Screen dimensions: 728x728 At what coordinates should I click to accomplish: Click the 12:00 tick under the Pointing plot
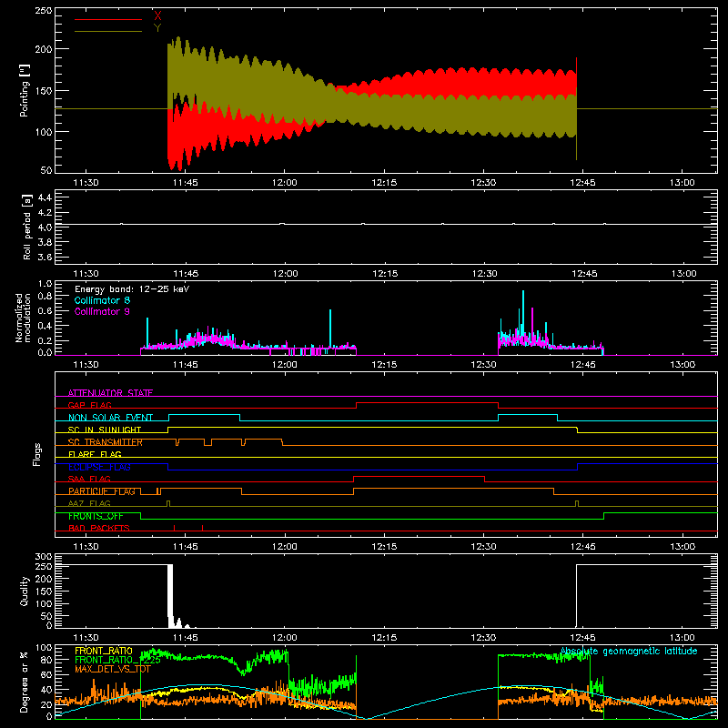(285, 183)
